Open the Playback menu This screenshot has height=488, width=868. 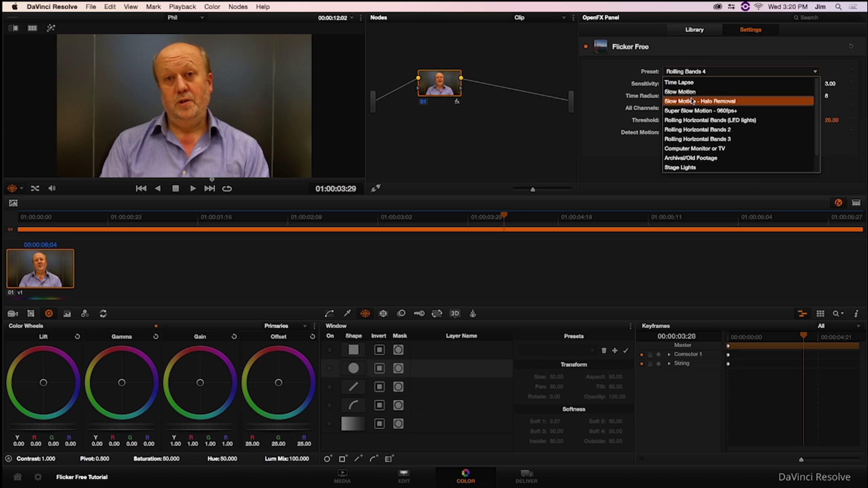(x=182, y=7)
